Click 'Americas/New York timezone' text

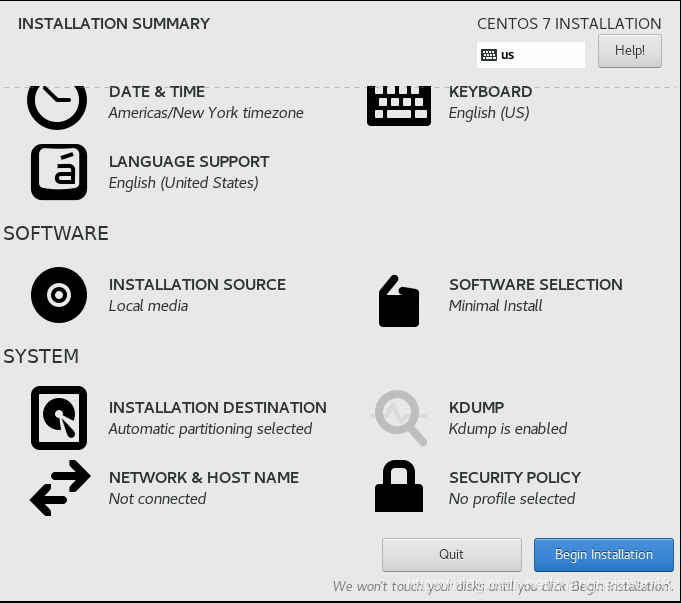tap(206, 113)
